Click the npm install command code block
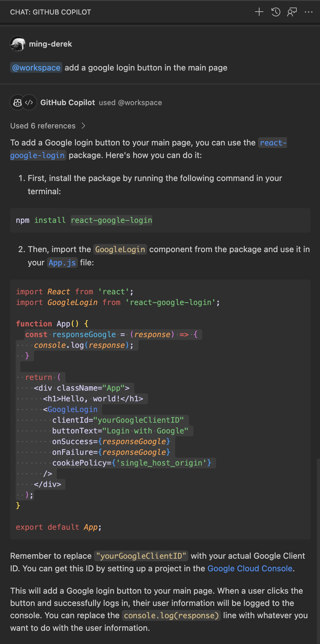 tap(160, 220)
